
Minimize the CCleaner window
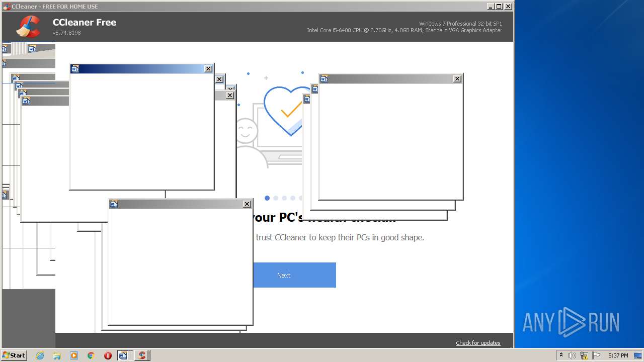click(491, 7)
